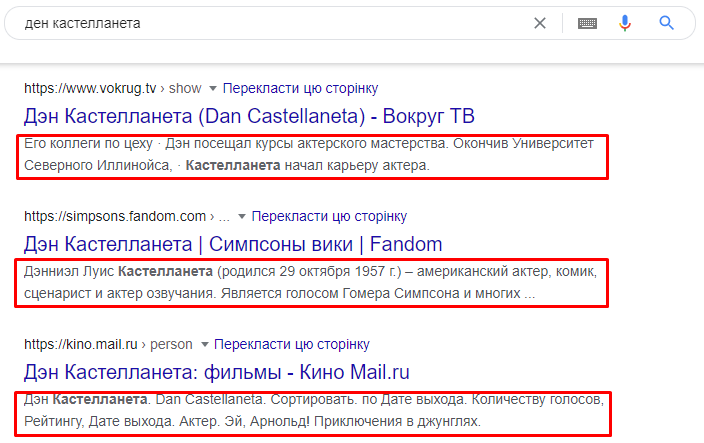Screen dimensions: 704x443
Task: Start voice search with the microphone icon
Action: point(626,23)
